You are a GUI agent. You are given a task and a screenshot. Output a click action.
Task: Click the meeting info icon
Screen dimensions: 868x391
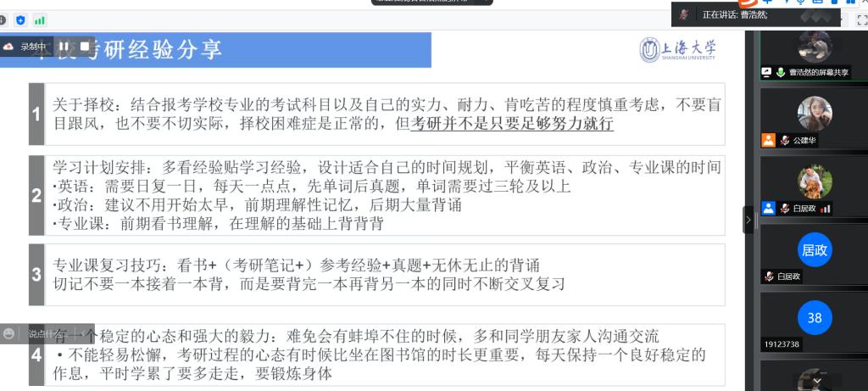click(3, 20)
